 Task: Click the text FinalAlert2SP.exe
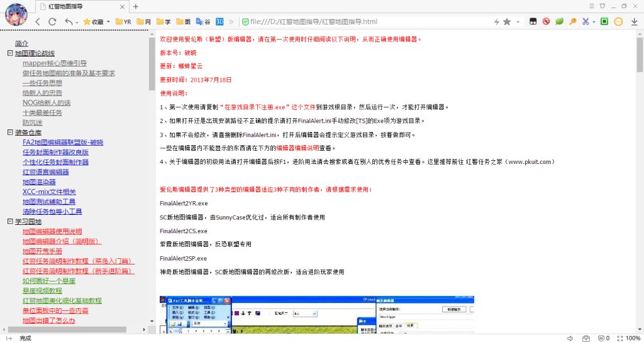click(x=183, y=258)
